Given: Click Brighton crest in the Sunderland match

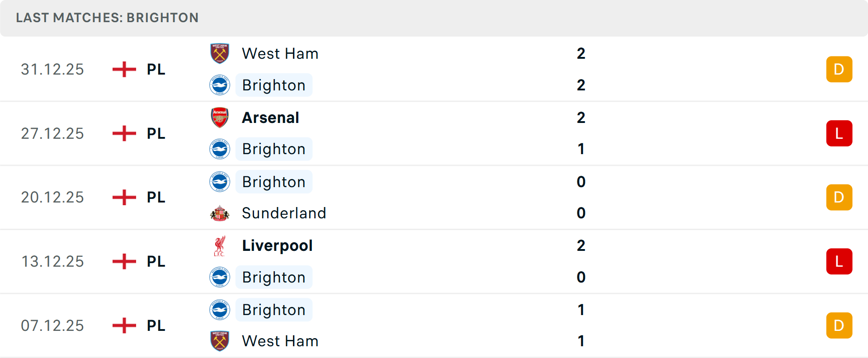Looking at the screenshot, I should point(220,182).
